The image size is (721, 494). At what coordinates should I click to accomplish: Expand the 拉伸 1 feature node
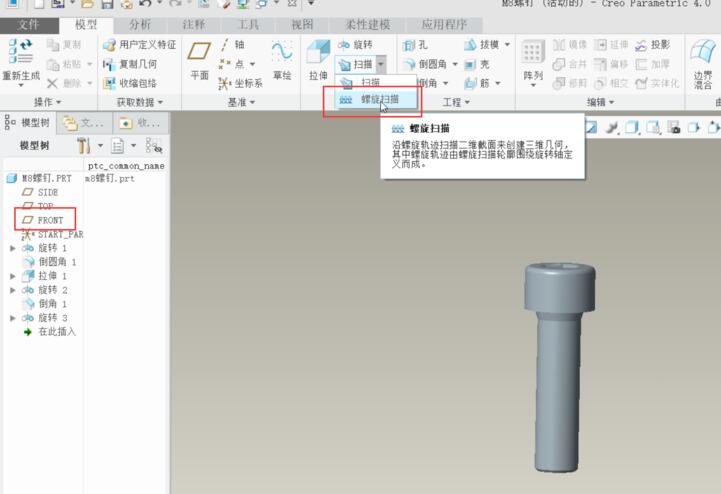click(x=13, y=276)
